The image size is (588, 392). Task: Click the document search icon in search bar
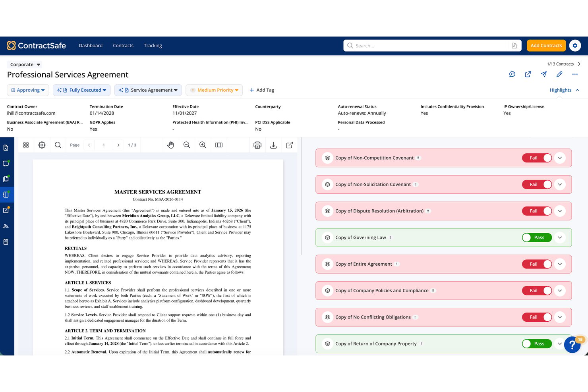[x=514, y=46]
